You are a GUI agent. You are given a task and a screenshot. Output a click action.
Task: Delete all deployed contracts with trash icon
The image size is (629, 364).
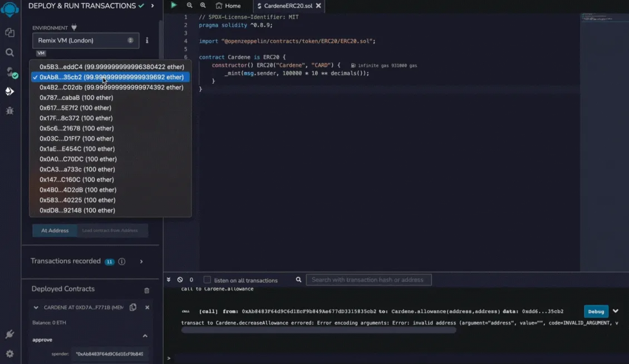(147, 290)
